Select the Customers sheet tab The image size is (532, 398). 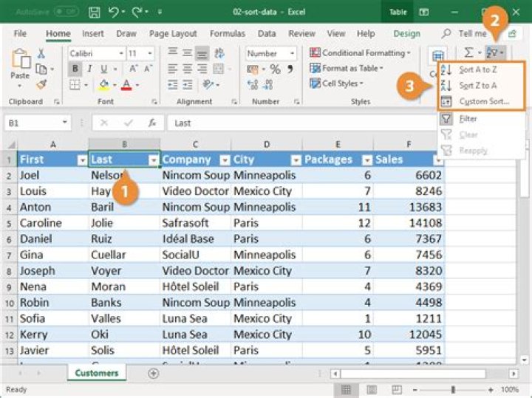(96, 373)
